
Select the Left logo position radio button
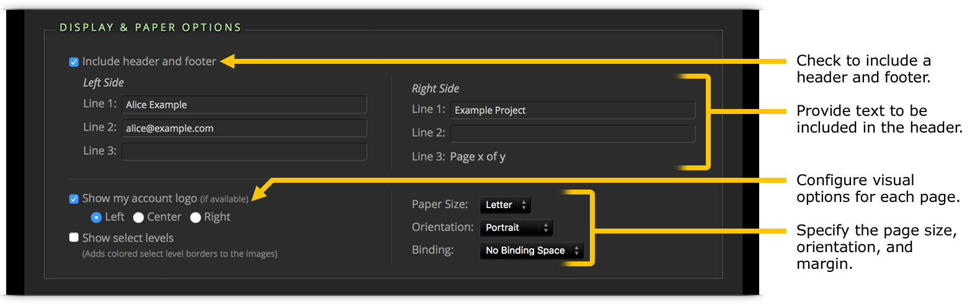coord(96,217)
